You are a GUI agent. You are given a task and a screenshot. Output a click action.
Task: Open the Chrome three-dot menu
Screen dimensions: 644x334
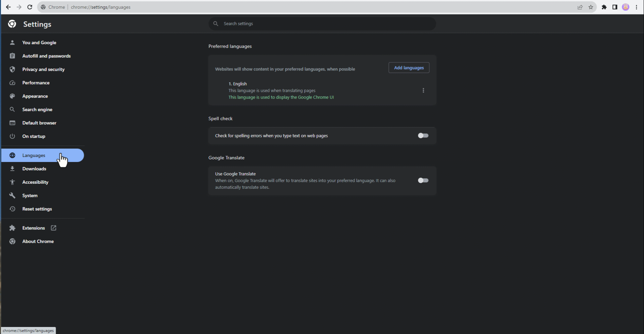click(x=636, y=7)
